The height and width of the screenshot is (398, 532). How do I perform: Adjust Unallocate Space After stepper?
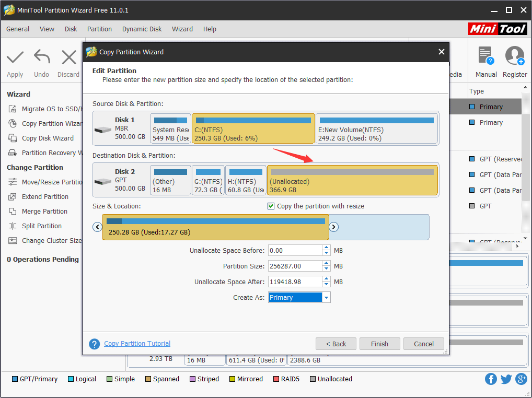tap(327, 282)
